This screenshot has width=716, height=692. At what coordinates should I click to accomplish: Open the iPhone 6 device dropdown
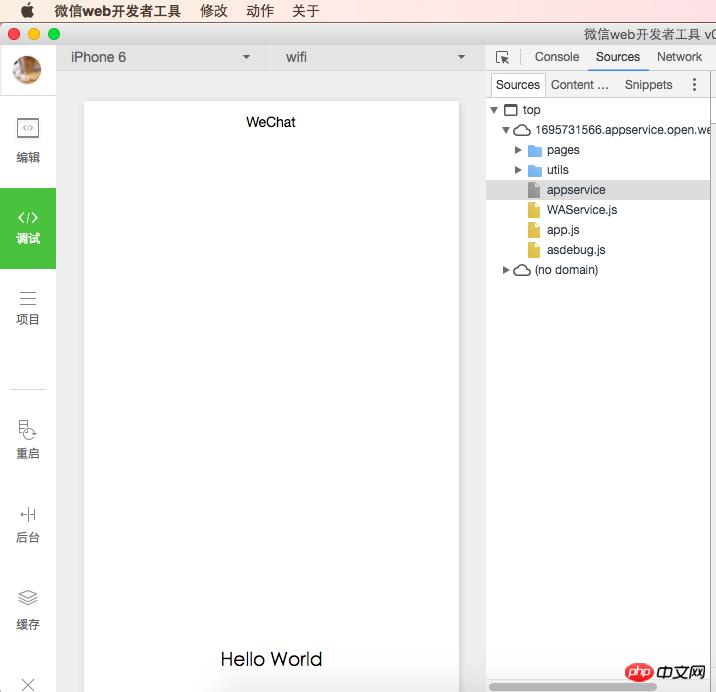pyautogui.click(x=160, y=57)
